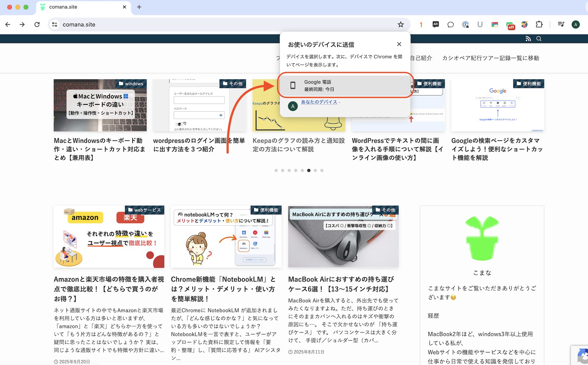This screenshot has height=365, width=588.
Task: Click the site information icon in address bar
Action: pyautogui.click(x=55, y=24)
